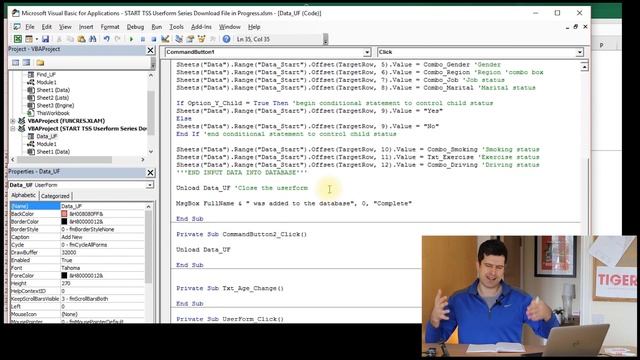Open the Data_UF UserForm properties dropdown
The image size is (640, 360).
tap(149, 185)
